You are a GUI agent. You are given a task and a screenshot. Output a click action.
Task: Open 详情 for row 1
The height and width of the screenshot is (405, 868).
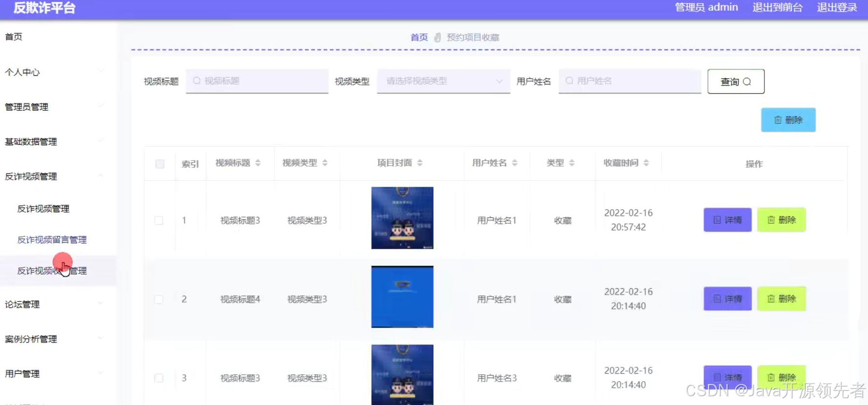tap(727, 220)
